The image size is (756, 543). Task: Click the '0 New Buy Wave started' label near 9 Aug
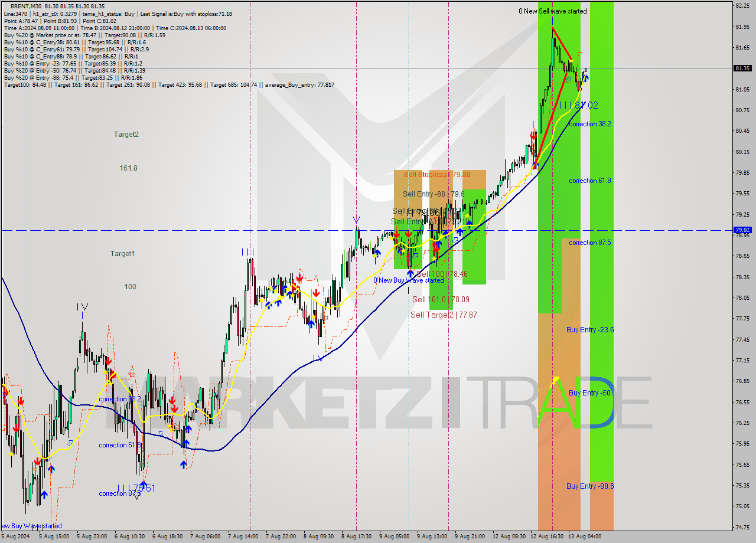(409, 280)
